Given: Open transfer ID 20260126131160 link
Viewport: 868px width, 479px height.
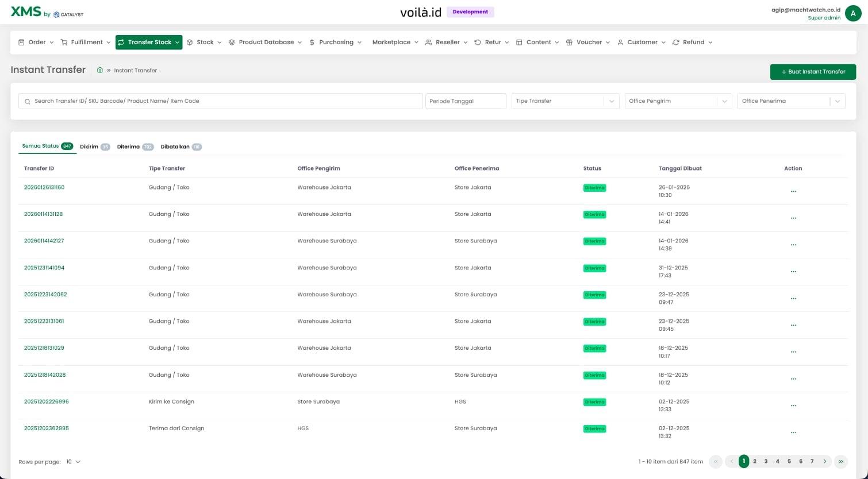Looking at the screenshot, I should pyautogui.click(x=44, y=187).
